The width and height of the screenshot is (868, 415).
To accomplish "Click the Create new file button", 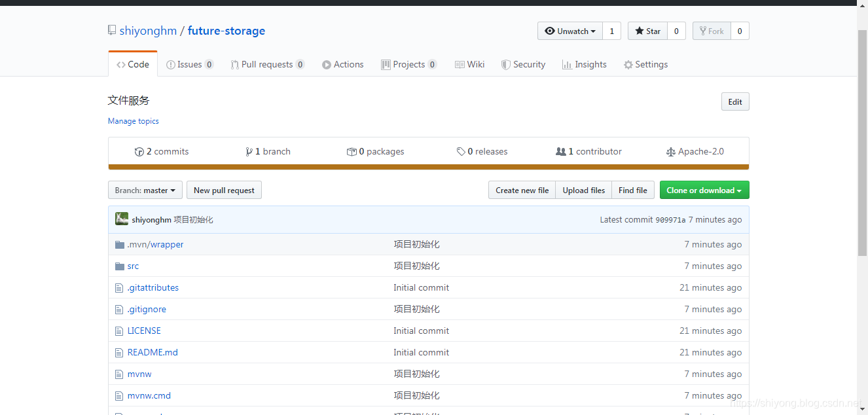I will click(x=521, y=190).
